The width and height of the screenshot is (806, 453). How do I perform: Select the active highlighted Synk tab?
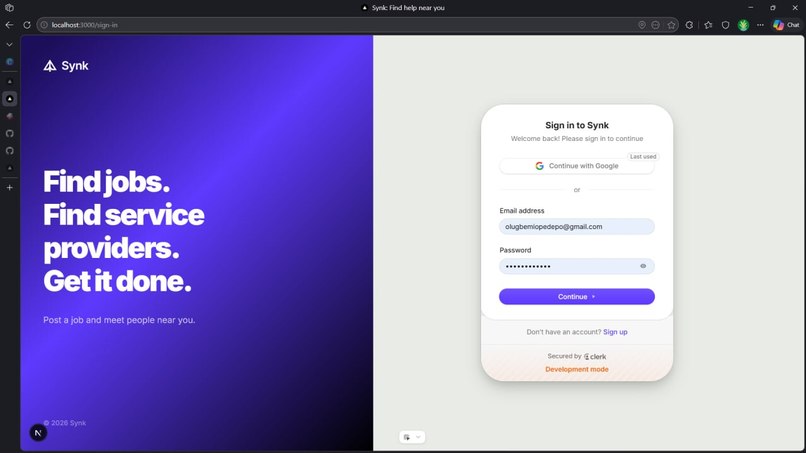tap(10, 99)
